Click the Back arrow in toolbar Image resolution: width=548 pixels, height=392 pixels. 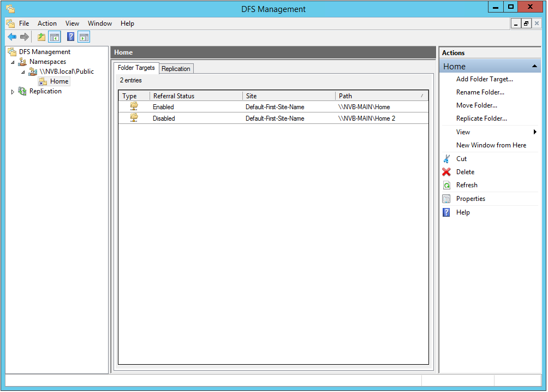12,37
